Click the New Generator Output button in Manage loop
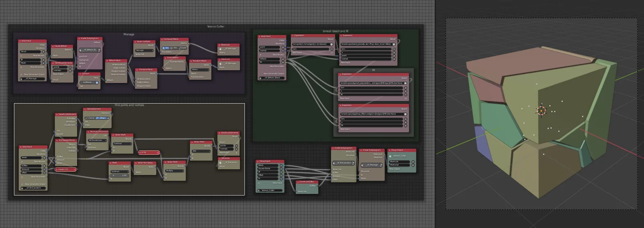Screen dimensions: 644x228 pos(34,74)
